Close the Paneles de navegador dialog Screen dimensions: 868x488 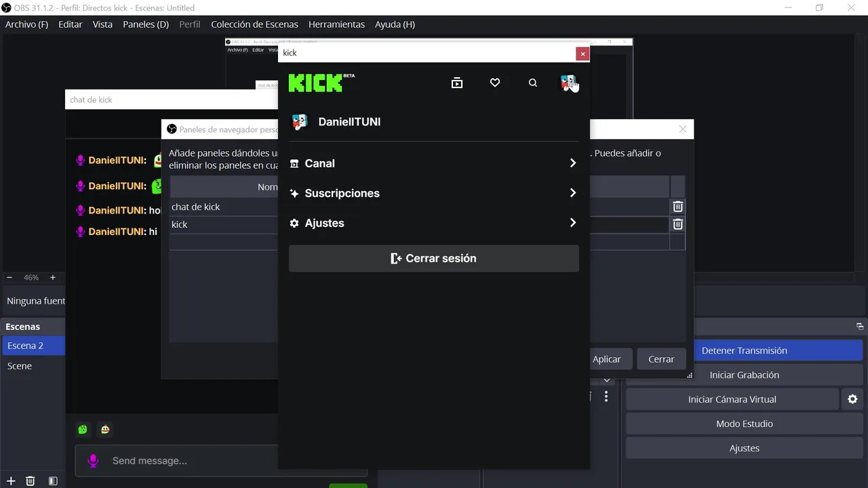[x=683, y=129]
